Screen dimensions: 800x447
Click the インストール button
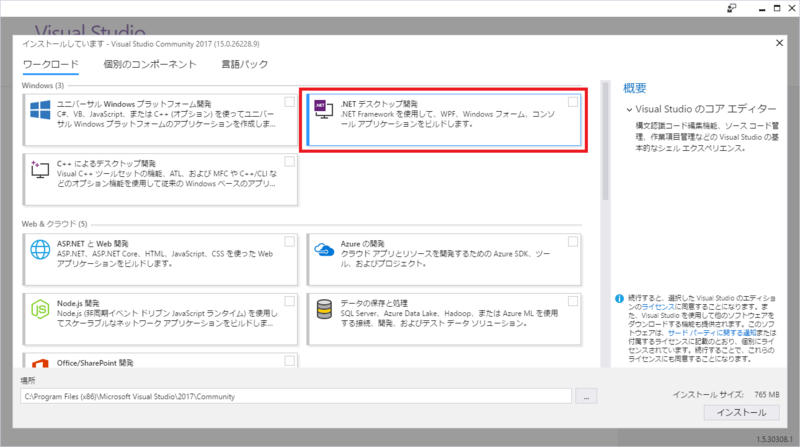741,412
